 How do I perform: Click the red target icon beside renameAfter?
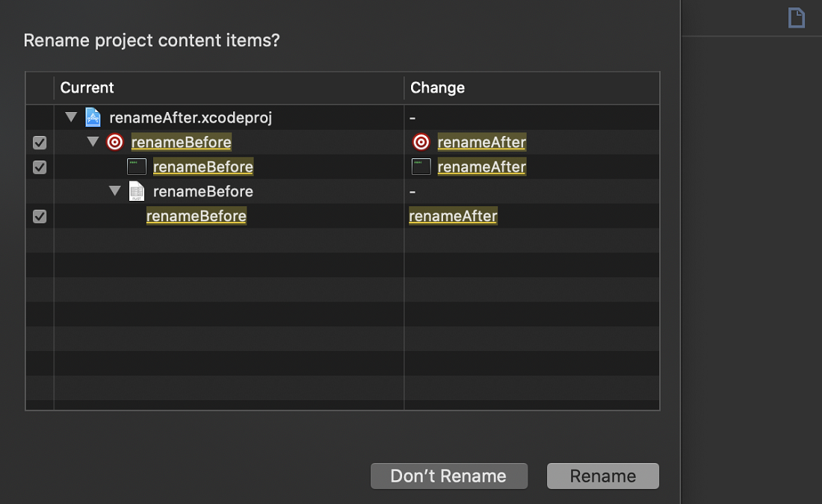tap(421, 142)
